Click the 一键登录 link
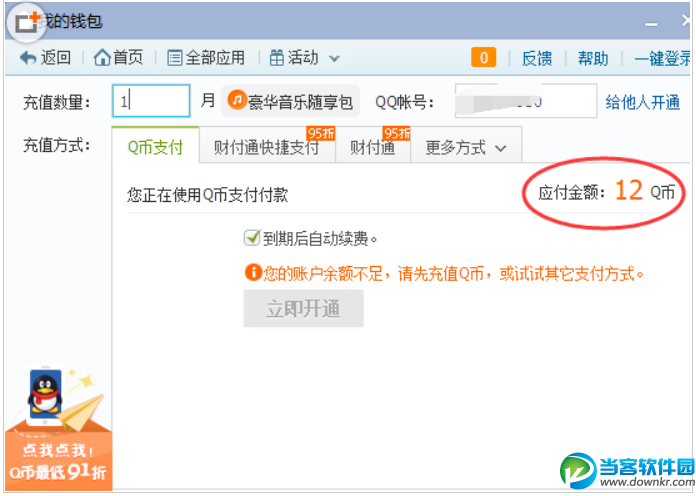This screenshot has height=496, width=696. coord(663,58)
